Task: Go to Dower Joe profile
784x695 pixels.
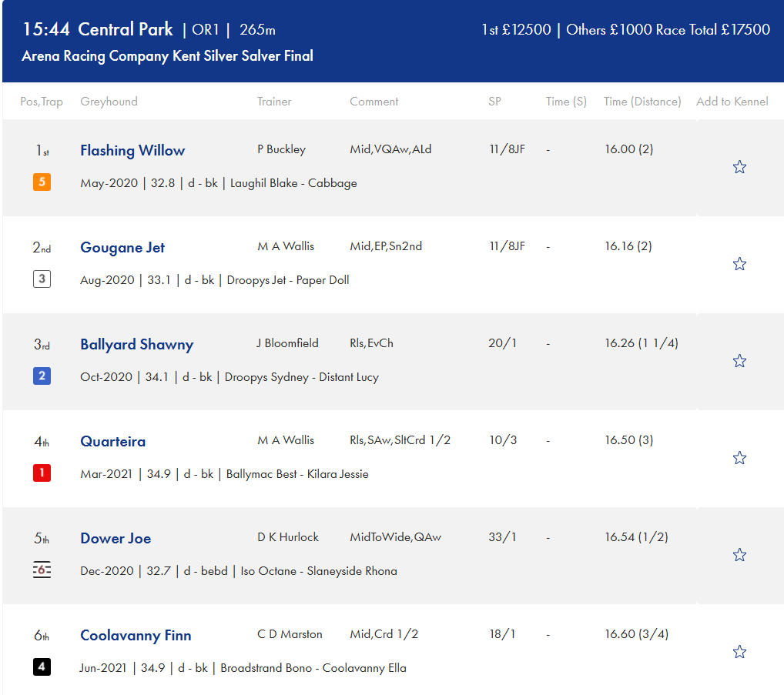Action: pyautogui.click(x=116, y=538)
